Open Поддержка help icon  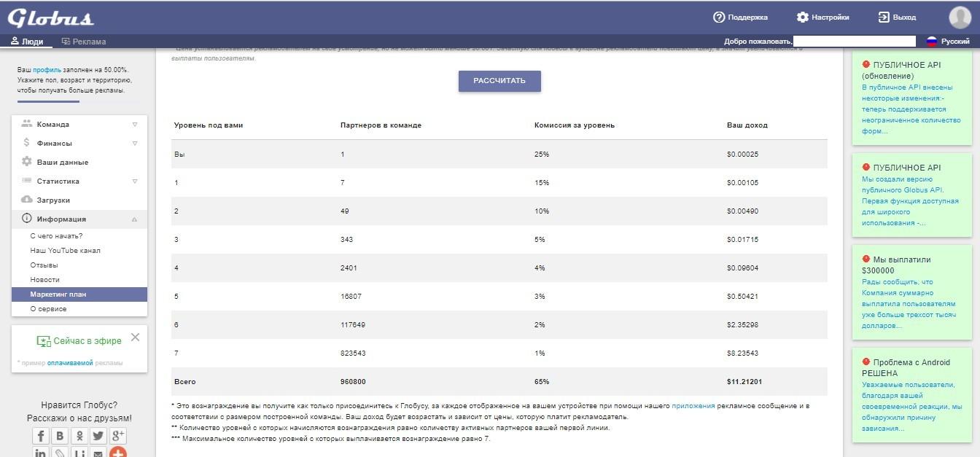pyautogui.click(x=719, y=17)
